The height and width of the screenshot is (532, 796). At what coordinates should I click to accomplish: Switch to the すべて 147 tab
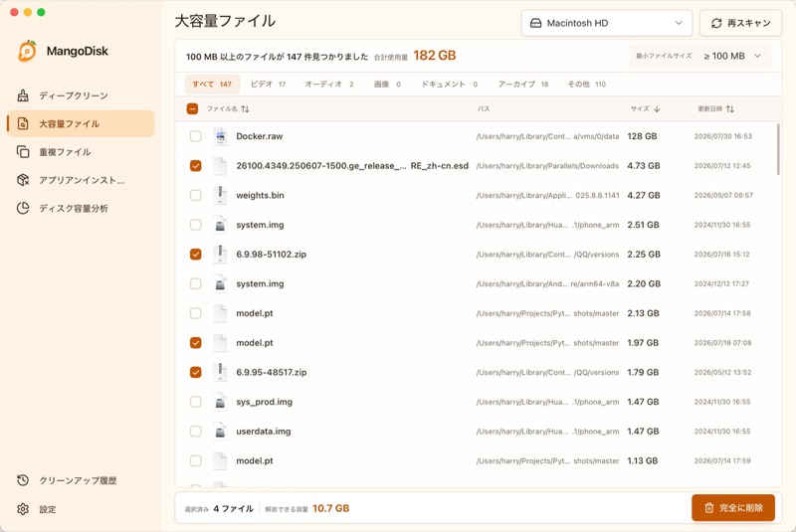(x=212, y=85)
